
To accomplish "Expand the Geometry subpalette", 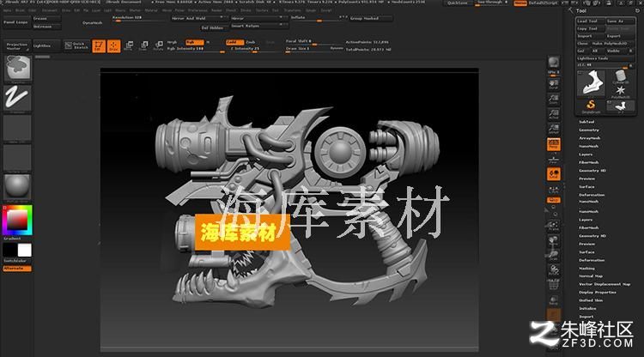I will click(x=588, y=130).
